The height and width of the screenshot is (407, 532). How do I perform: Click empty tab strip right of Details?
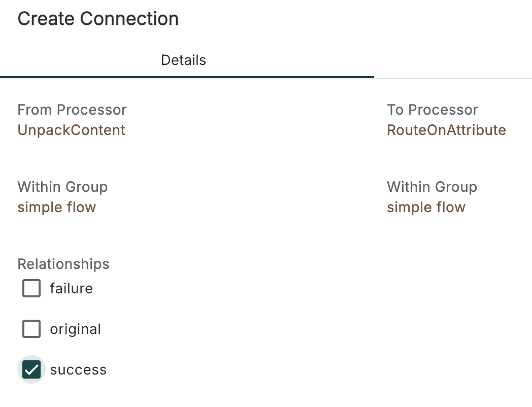(x=452, y=60)
